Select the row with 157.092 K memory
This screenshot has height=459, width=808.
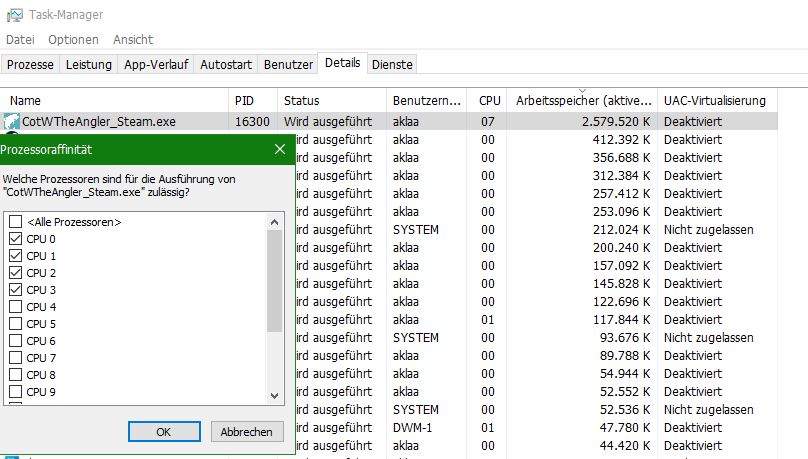pyautogui.click(x=536, y=266)
